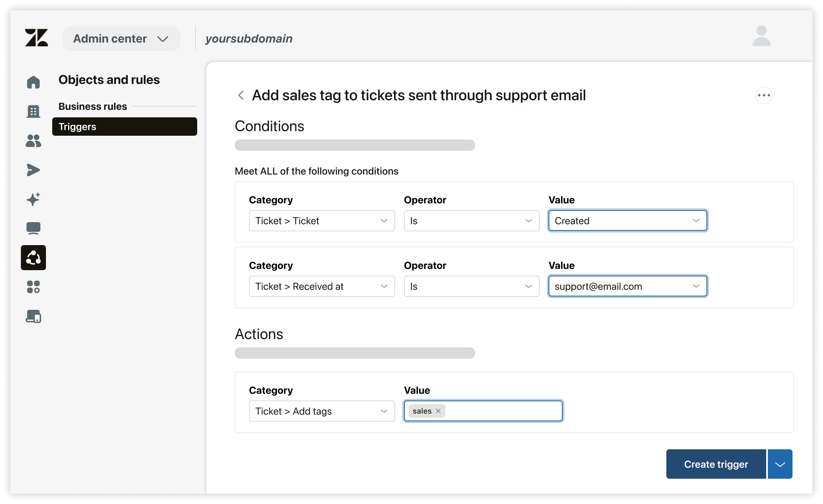Click the Create trigger button
This screenshot has width=823, height=504.
click(x=716, y=464)
